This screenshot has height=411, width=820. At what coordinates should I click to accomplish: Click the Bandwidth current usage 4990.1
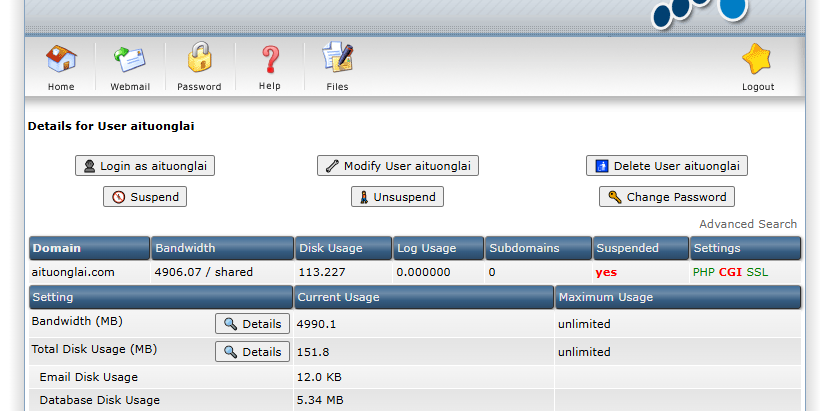[x=316, y=324]
